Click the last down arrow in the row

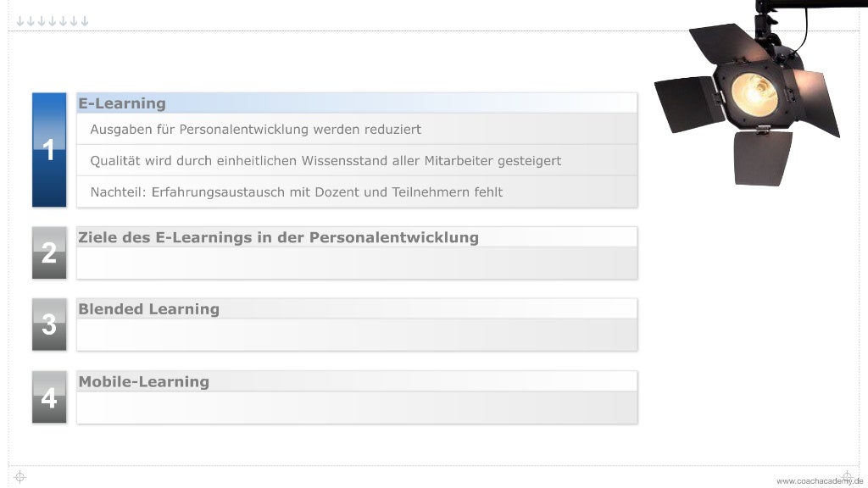pos(85,21)
